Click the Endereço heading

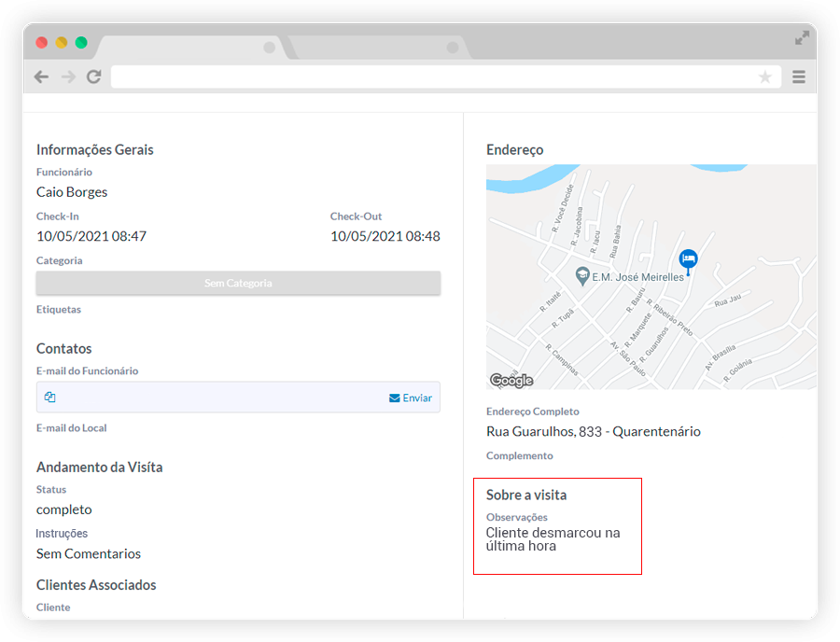pyautogui.click(x=515, y=150)
